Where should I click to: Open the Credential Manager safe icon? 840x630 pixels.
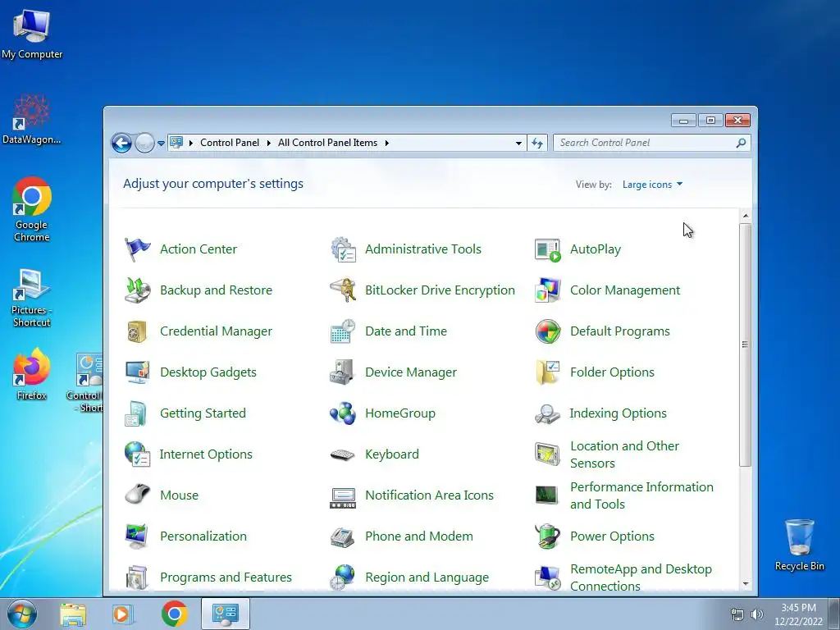[137, 331]
